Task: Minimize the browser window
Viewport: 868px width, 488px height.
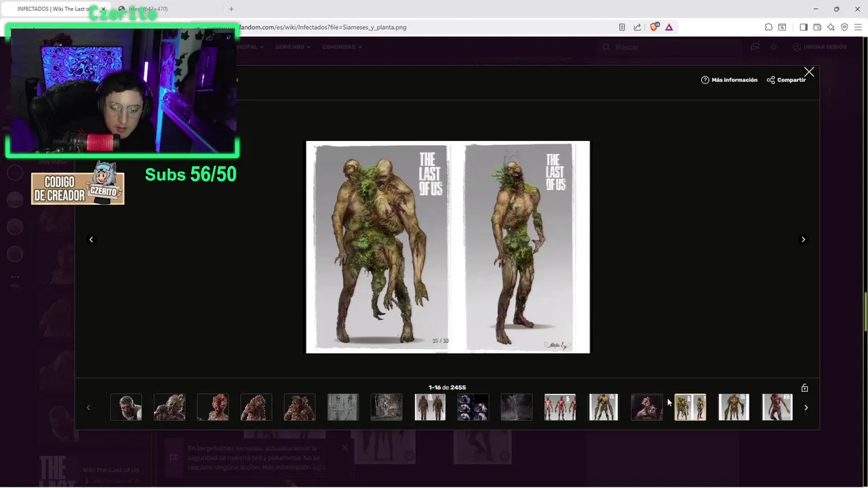Action: (x=815, y=9)
